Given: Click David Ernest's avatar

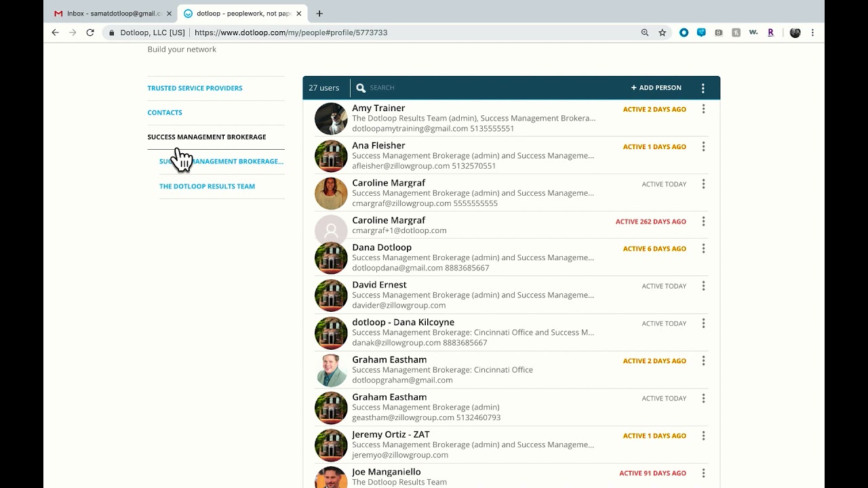Looking at the screenshot, I should (x=331, y=296).
